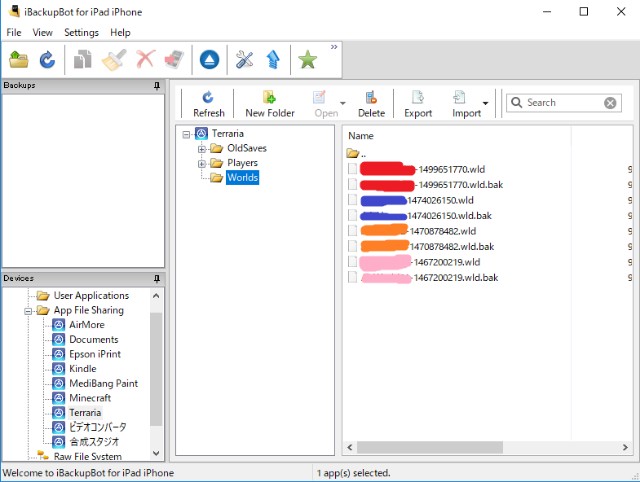Select Minecraft app in Devices
Screen dimensions: 640x482
click(x=90, y=398)
